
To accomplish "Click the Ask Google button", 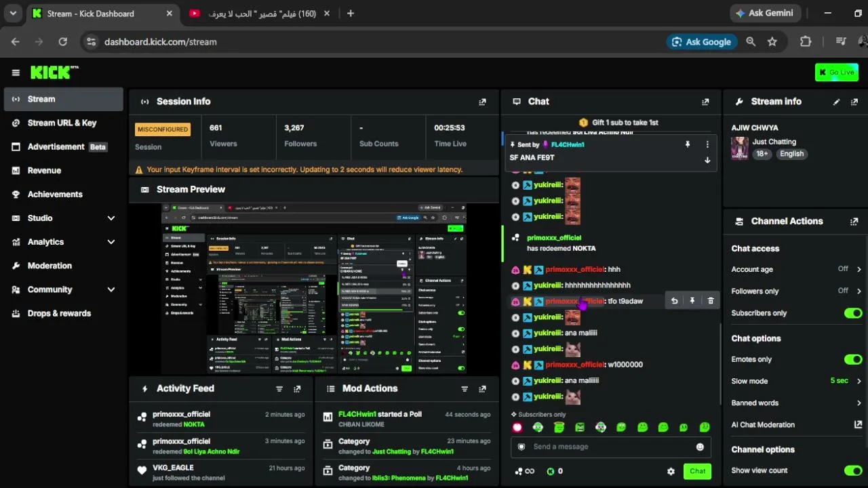I will pyautogui.click(x=701, y=42).
